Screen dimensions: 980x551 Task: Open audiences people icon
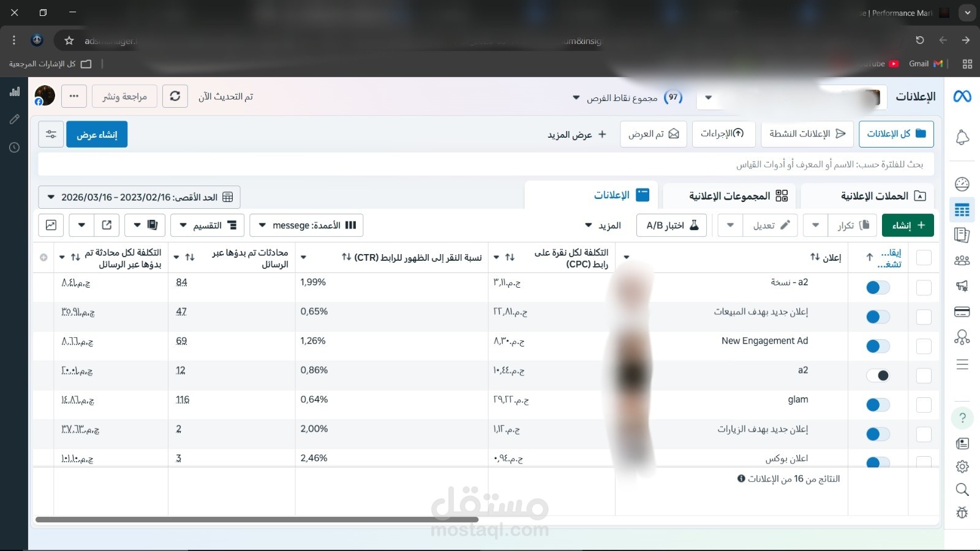(962, 260)
